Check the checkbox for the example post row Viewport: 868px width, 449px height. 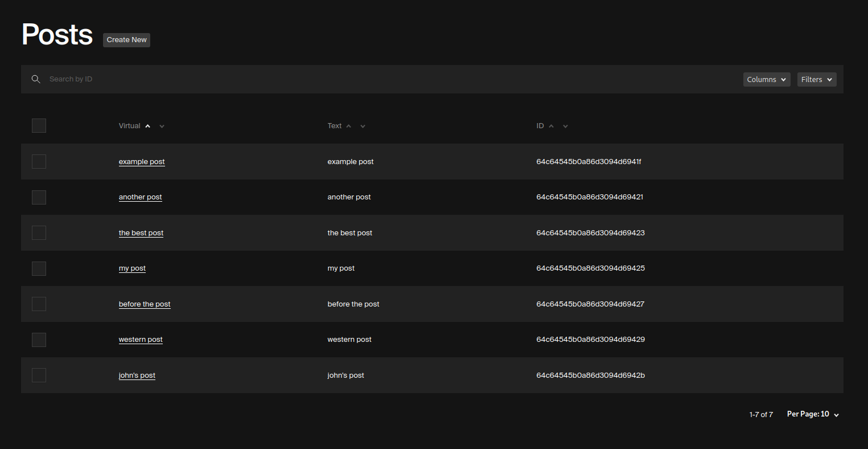click(x=39, y=161)
